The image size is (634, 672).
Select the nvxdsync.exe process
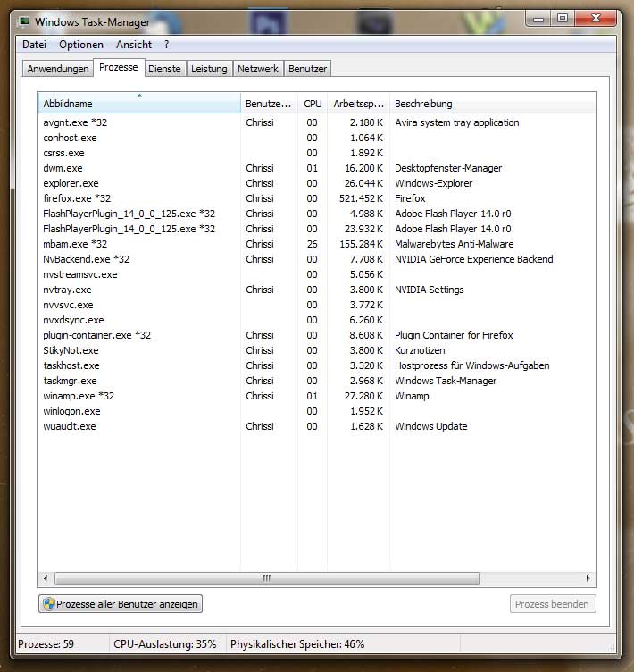tap(317, 320)
